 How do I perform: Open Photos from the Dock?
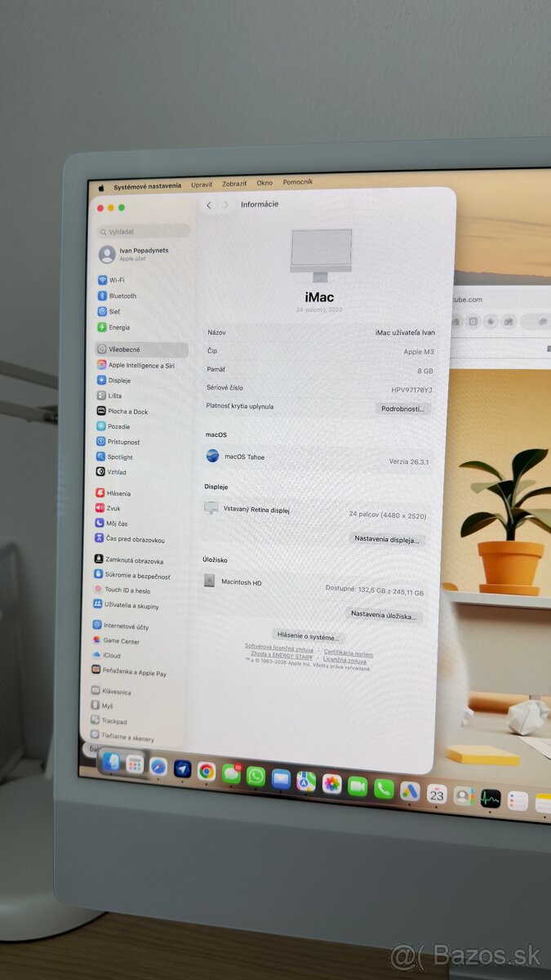[x=331, y=783]
